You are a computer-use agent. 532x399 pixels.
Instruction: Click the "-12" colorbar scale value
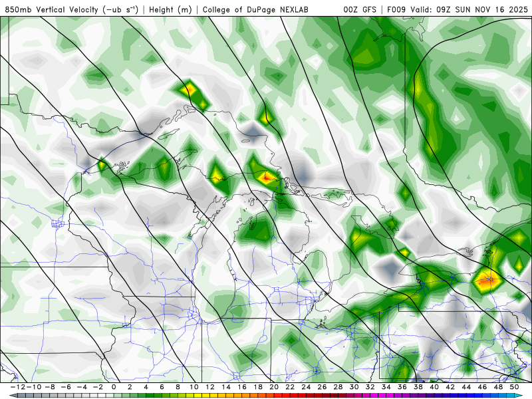point(17,387)
